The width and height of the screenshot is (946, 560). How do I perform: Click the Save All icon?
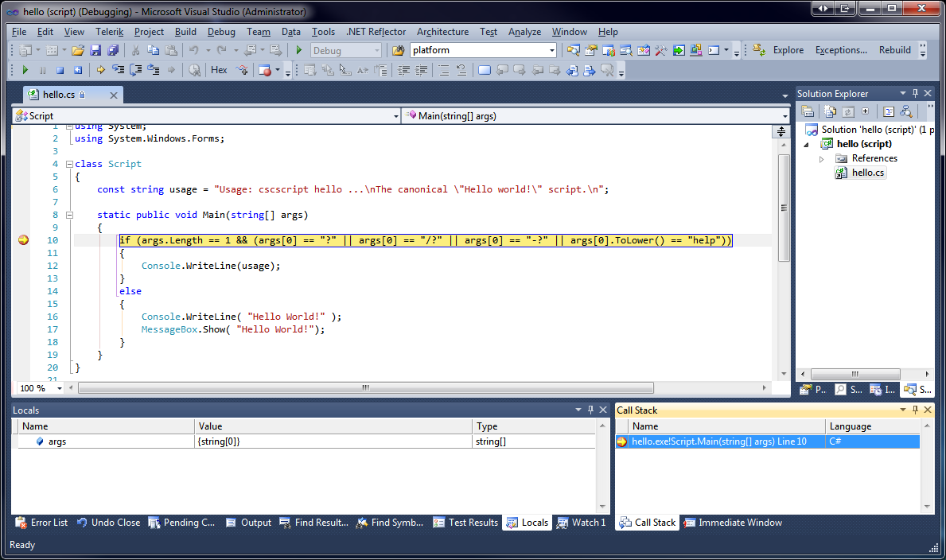coord(113,50)
